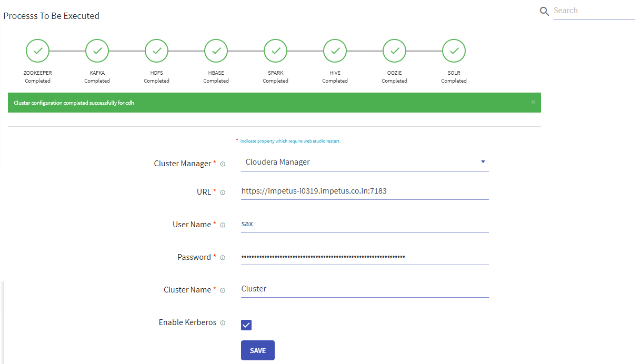641x364 pixels.
Task: Click the Cluster Manager dropdown arrow
Action: pos(483,162)
